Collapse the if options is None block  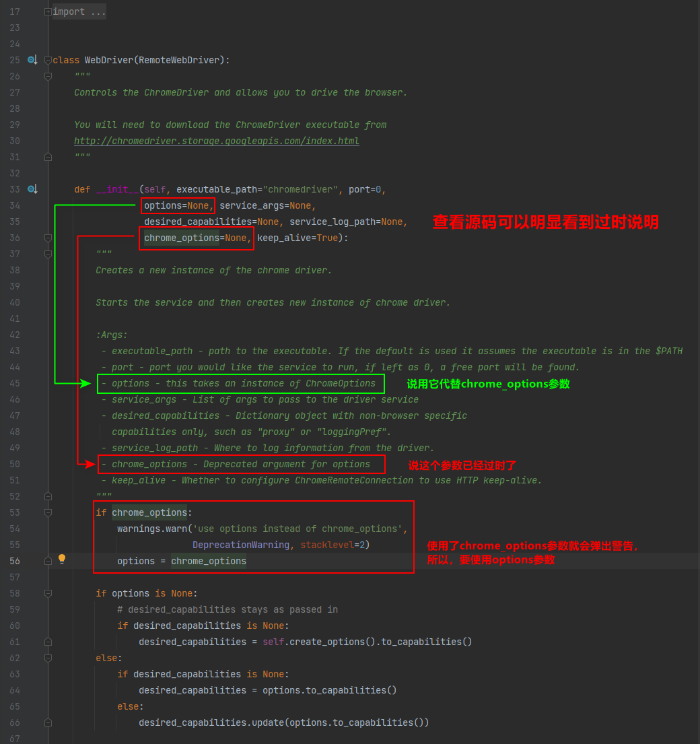pos(48,593)
